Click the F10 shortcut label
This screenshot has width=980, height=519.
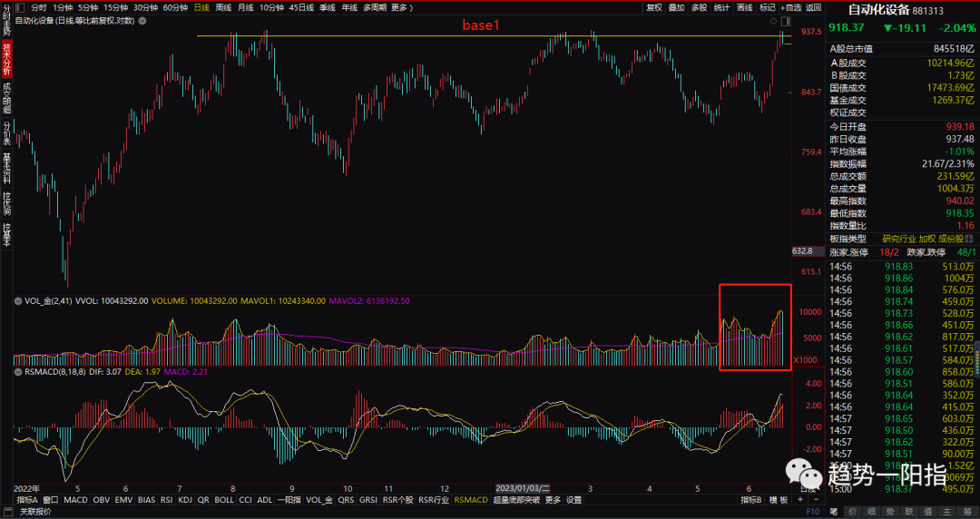[812, 512]
